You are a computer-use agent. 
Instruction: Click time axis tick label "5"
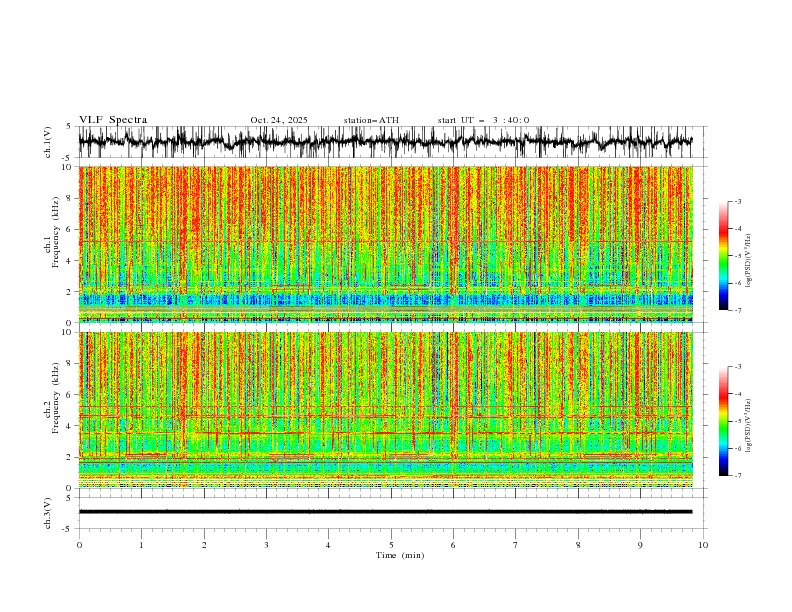pos(391,545)
